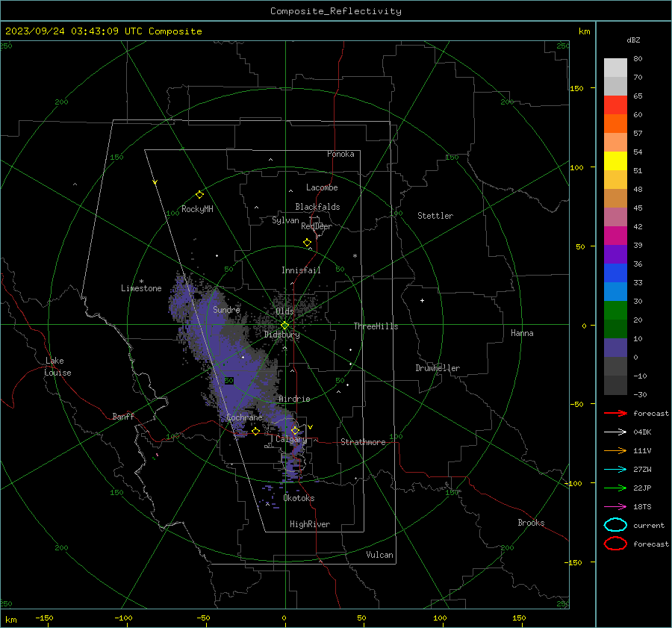Select the Lacombe city label
The image size is (672, 628).
tap(322, 187)
